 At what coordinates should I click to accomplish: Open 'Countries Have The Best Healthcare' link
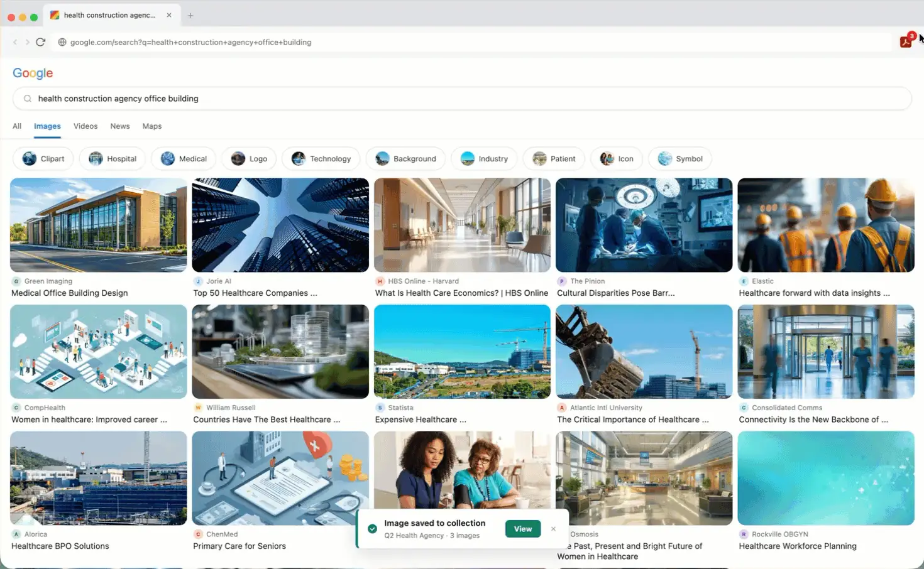267,420
